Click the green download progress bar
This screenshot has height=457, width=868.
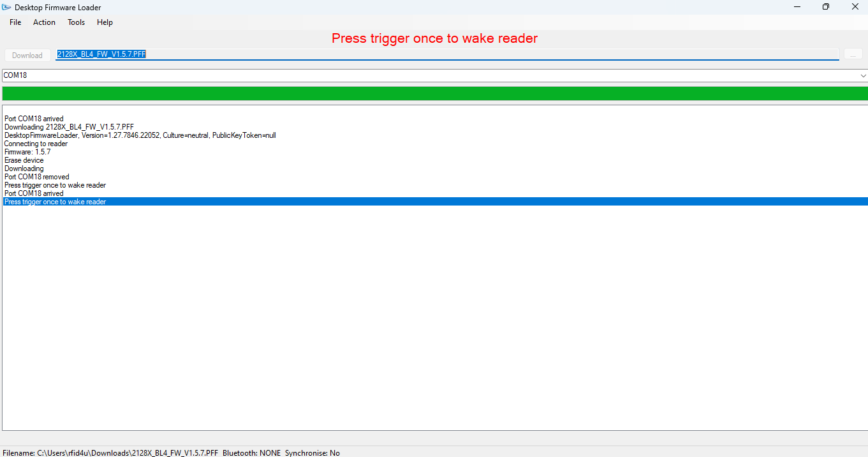434,93
